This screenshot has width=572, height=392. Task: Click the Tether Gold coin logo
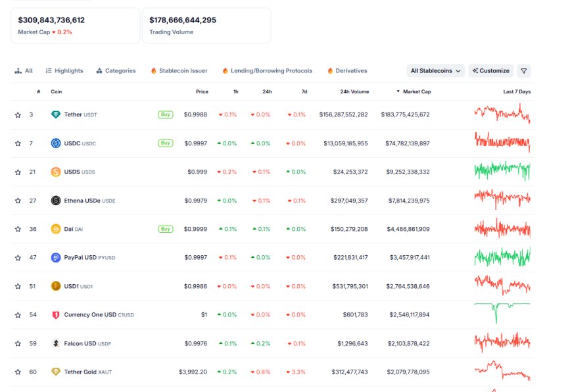[55, 372]
